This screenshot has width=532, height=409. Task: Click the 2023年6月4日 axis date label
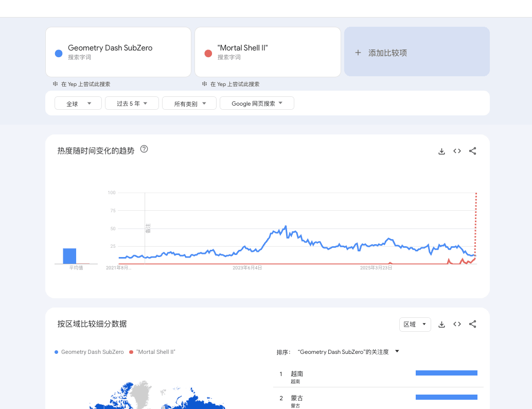pyautogui.click(x=247, y=268)
